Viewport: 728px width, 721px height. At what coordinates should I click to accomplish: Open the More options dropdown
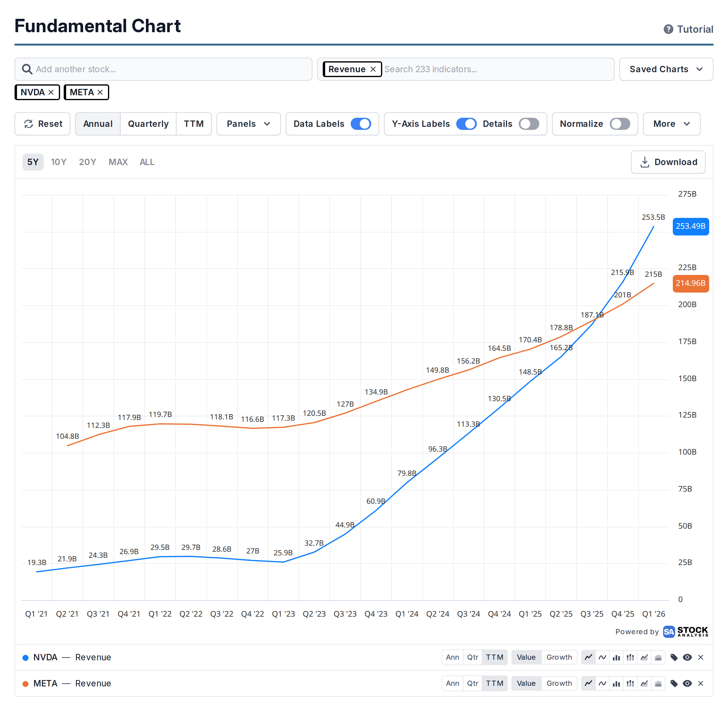(x=672, y=124)
